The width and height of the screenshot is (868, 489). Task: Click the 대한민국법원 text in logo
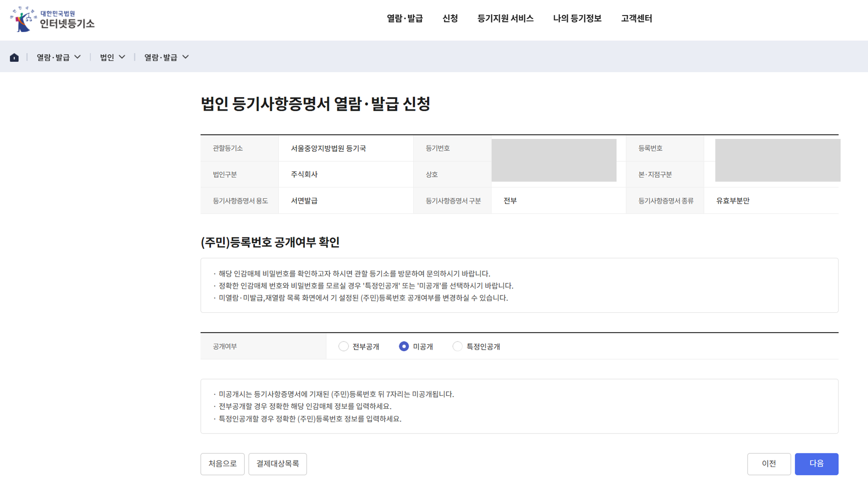[x=58, y=13]
